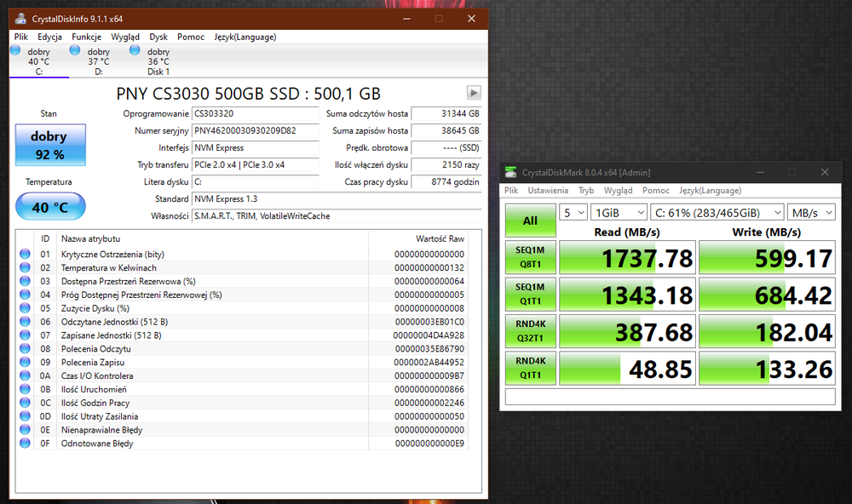Click status orb for attribute 03 Dostępna Przestrzeń Rezerwowa

coord(25,281)
